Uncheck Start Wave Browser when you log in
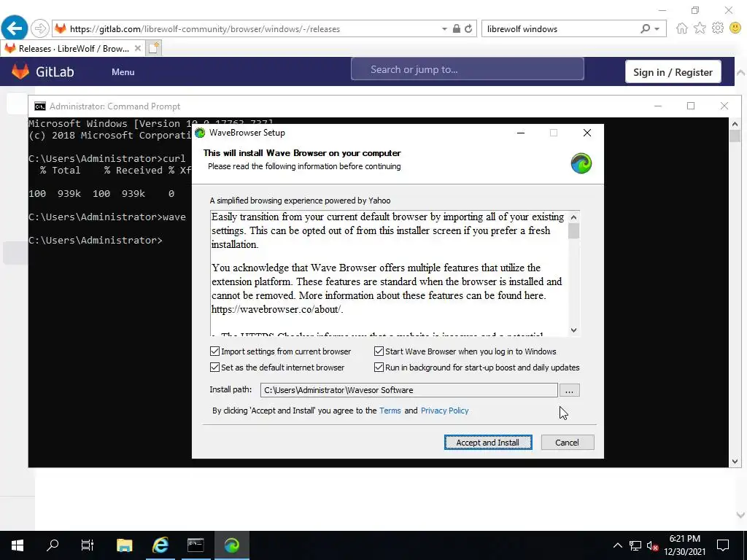This screenshot has width=747, height=560. [379, 351]
